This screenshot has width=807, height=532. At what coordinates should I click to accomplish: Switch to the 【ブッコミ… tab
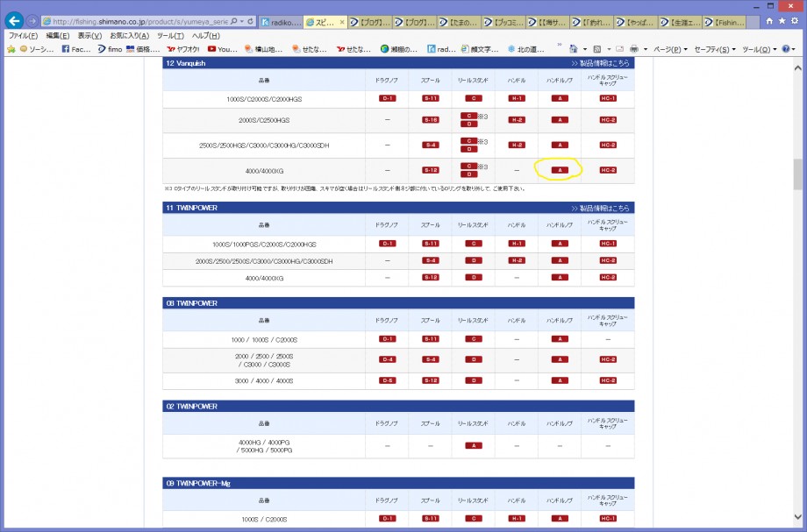pos(503,22)
